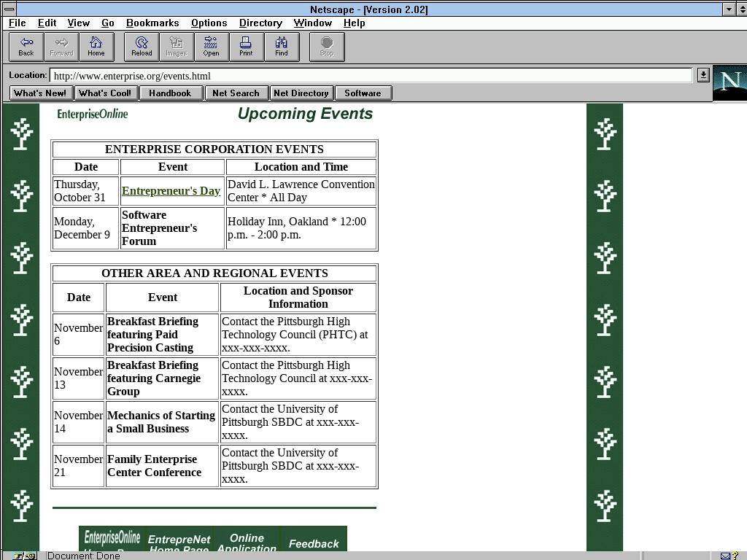This screenshot has width=747, height=560.
Task: Click the Open location icon
Action: [x=211, y=47]
